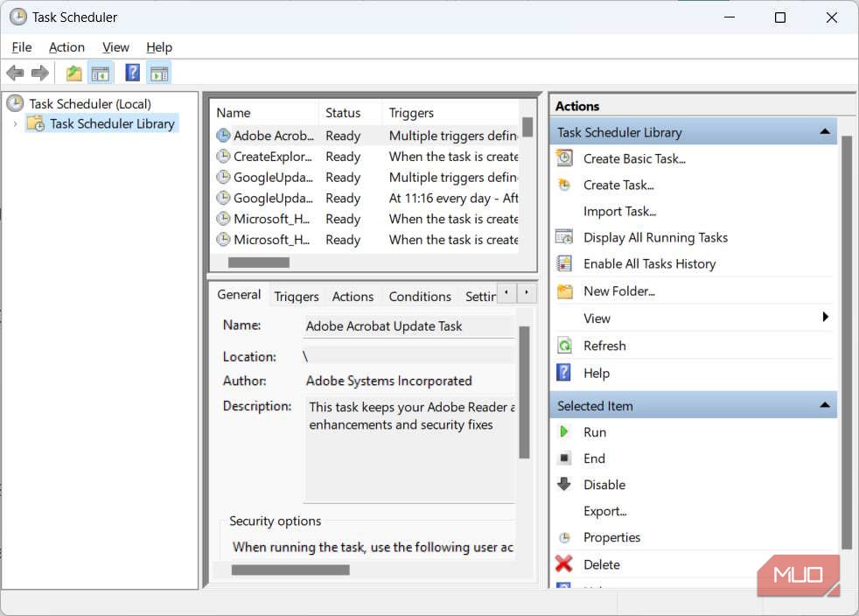
Task: Disable the selected task in Actions pane
Action: point(604,484)
